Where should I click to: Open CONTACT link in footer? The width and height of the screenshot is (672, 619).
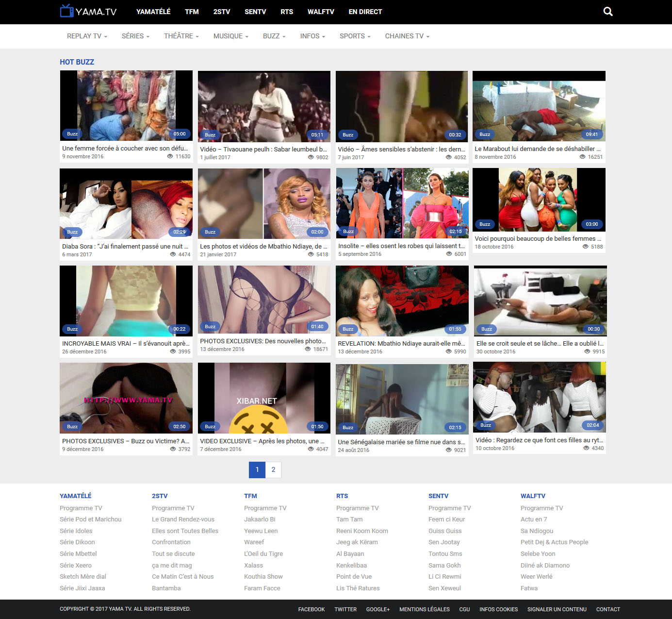point(608,609)
